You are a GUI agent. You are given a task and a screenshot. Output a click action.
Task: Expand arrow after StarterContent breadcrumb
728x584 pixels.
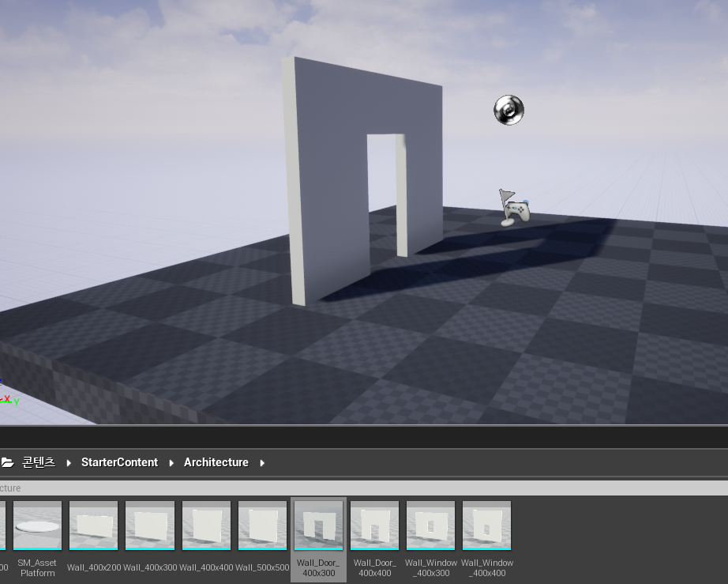pos(171,463)
